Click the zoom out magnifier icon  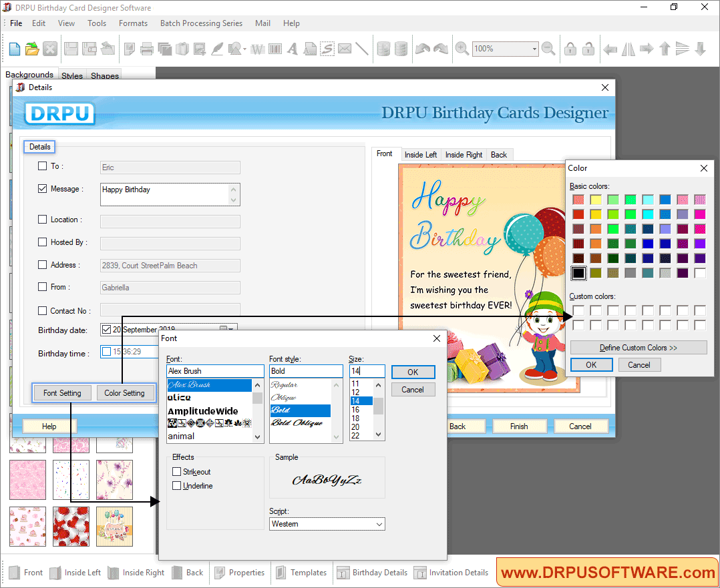coord(548,49)
